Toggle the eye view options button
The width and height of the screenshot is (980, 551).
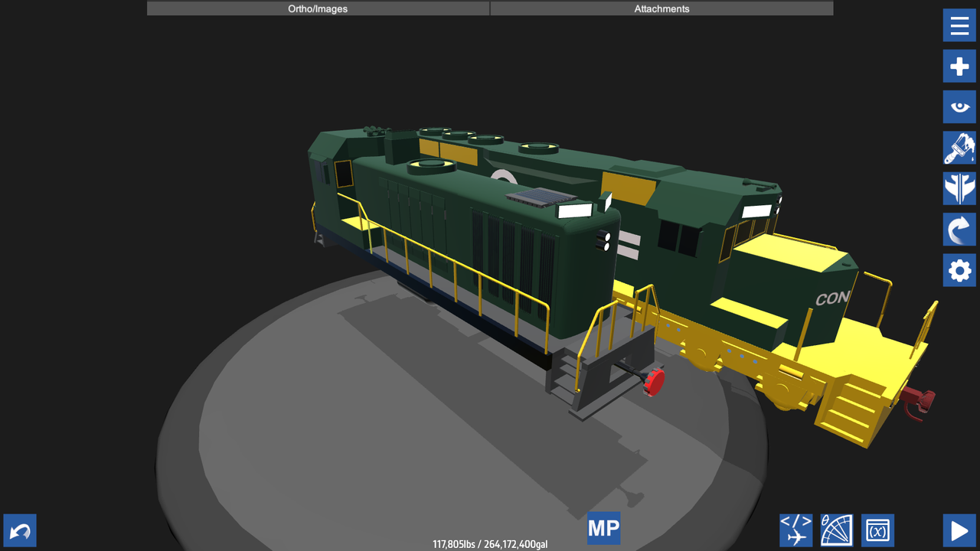click(959, 107)
